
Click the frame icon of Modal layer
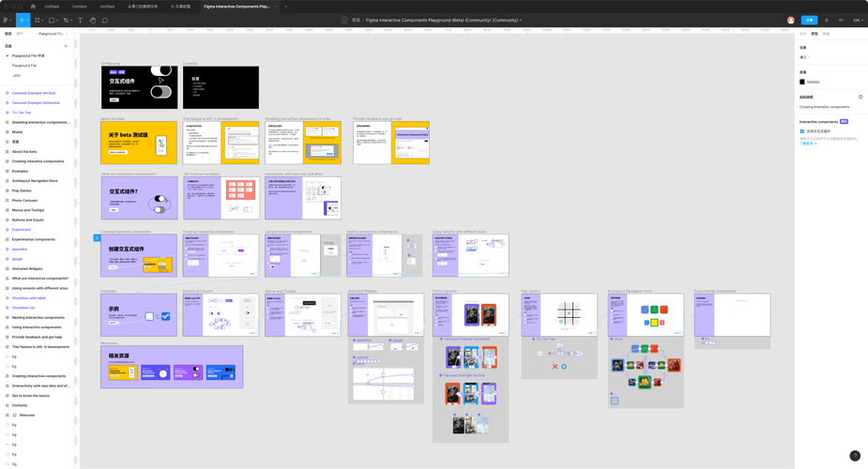8,131
